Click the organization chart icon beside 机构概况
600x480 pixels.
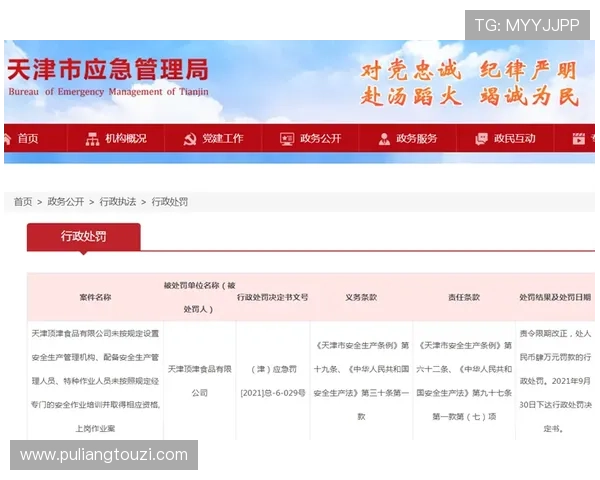pyautogui.click(x=92, y=139)
